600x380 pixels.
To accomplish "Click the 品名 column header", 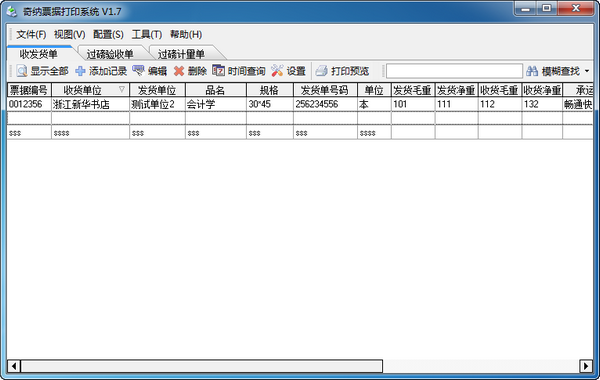I will [216, 90].
